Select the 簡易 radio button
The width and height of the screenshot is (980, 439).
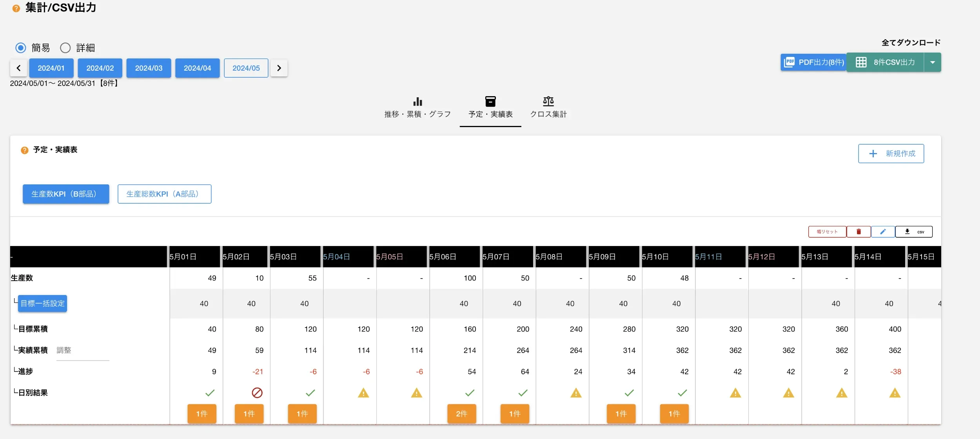pyautogui.click(x=21, y=48)
